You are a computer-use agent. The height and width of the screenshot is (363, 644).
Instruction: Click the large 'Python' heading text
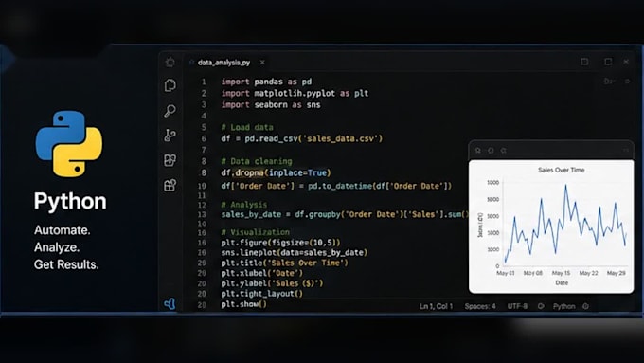point(70,202)
